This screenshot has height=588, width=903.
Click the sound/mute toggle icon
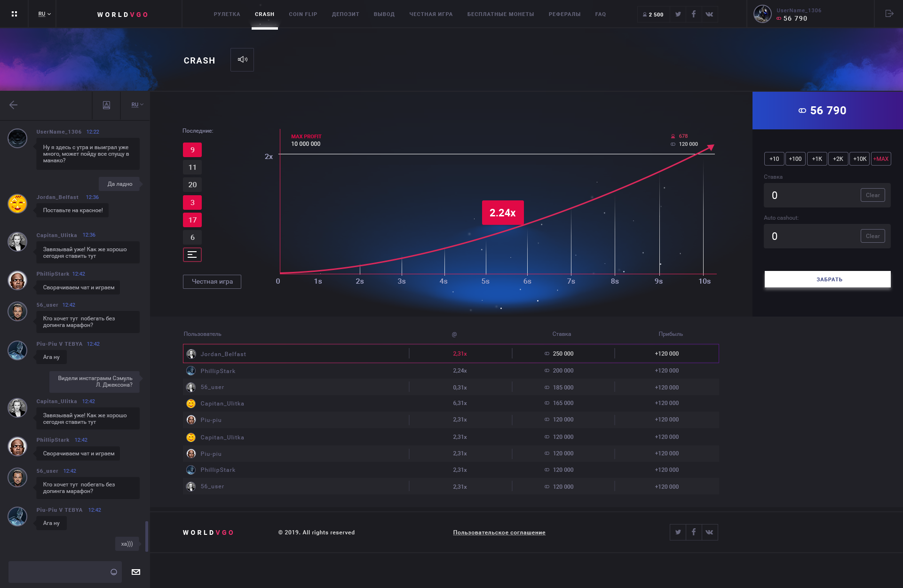(x=242, y=60)
